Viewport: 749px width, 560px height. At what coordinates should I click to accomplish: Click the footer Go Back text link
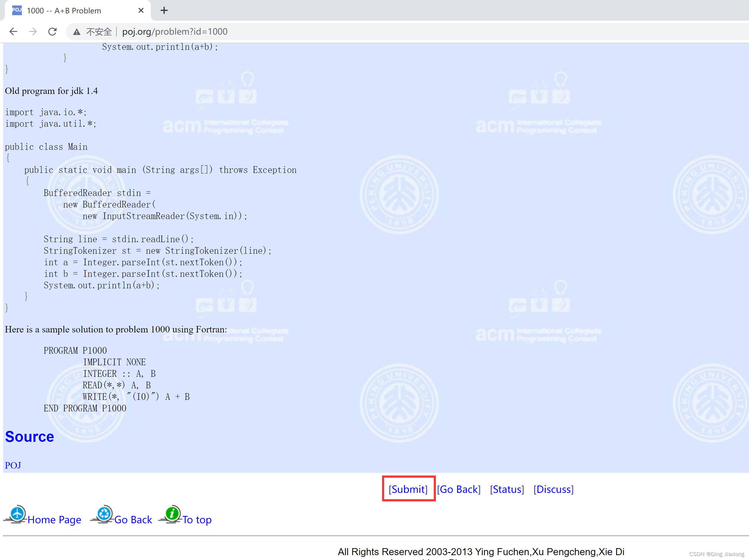click(x=133, y=519)
